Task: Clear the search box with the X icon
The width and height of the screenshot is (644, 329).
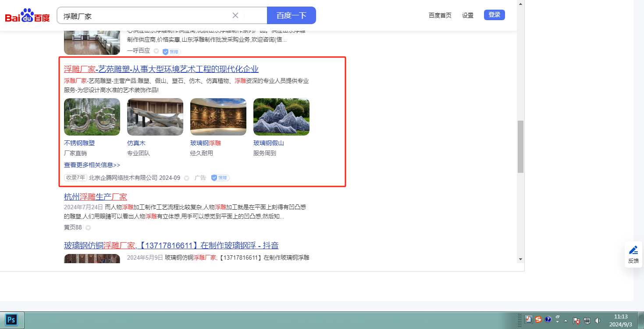Action: (235, 15)
